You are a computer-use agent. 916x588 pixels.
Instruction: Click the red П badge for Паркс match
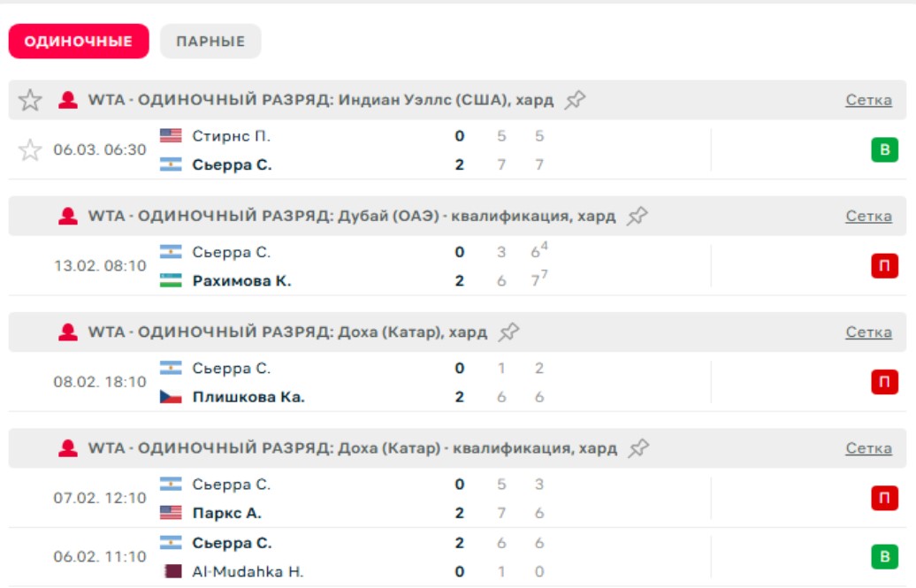[x=884, y=499]
